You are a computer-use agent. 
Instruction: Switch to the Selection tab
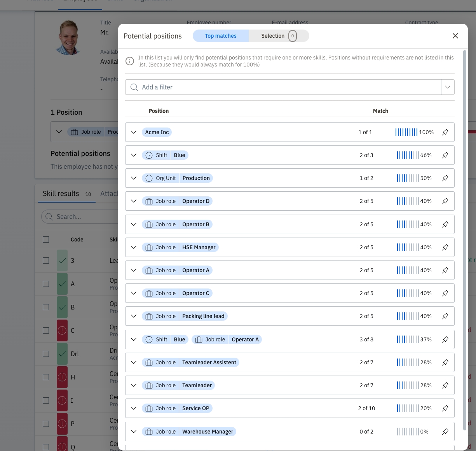pyautogui.click(x=279, y=36)
